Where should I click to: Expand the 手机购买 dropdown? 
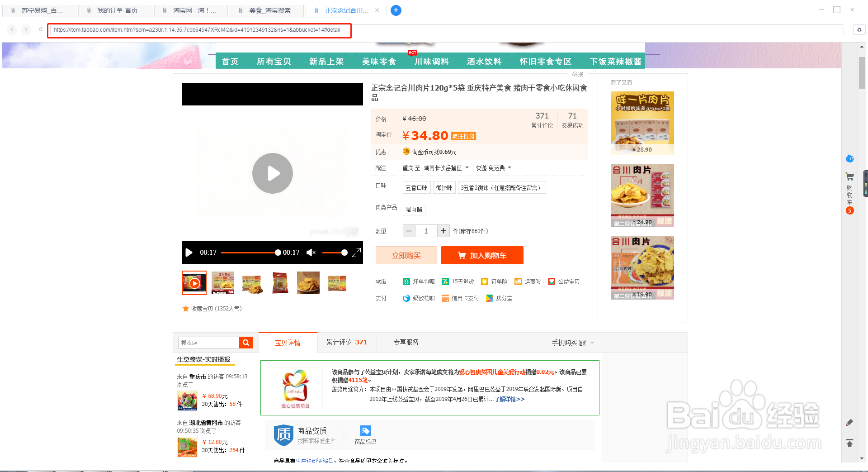[572, 343]
